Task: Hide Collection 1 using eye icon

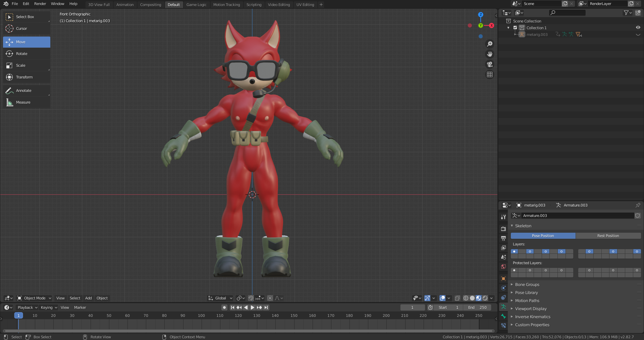Action: (x=638, y=28)
